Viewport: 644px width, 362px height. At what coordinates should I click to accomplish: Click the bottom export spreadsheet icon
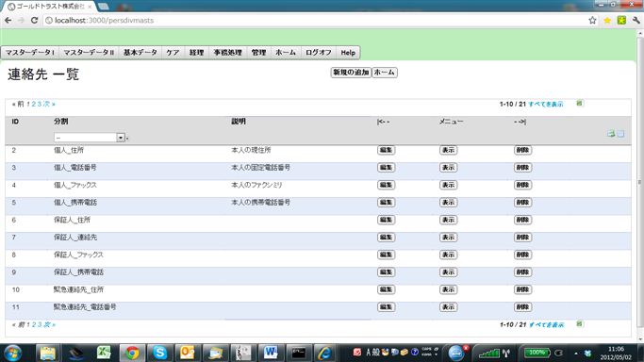[580, 324]
